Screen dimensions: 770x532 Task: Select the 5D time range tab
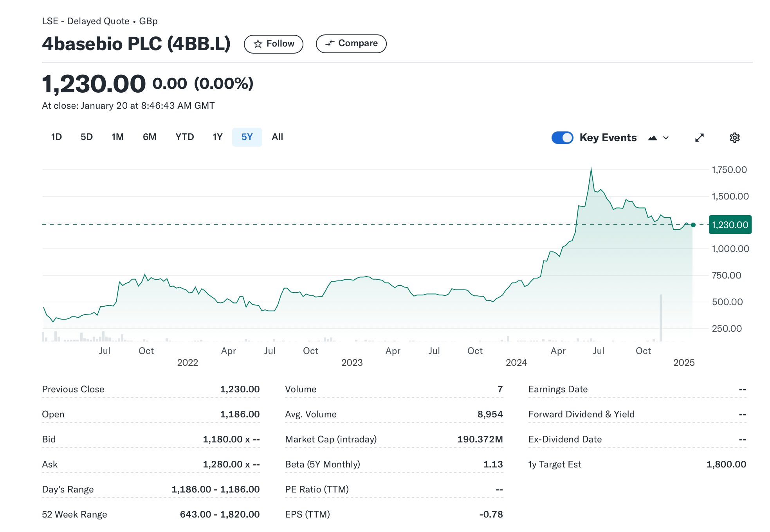point(87,137)
